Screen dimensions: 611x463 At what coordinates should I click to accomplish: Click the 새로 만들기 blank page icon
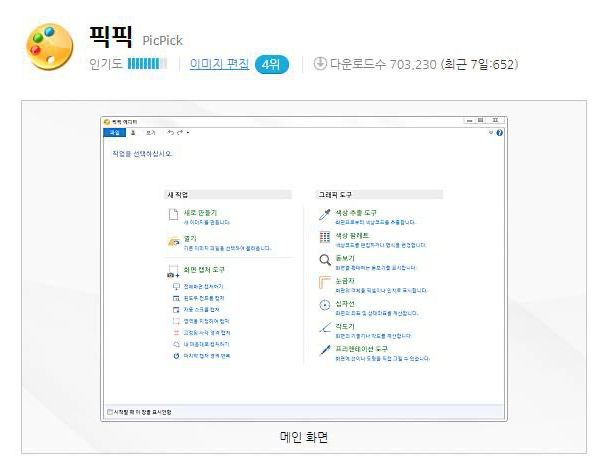173,214
